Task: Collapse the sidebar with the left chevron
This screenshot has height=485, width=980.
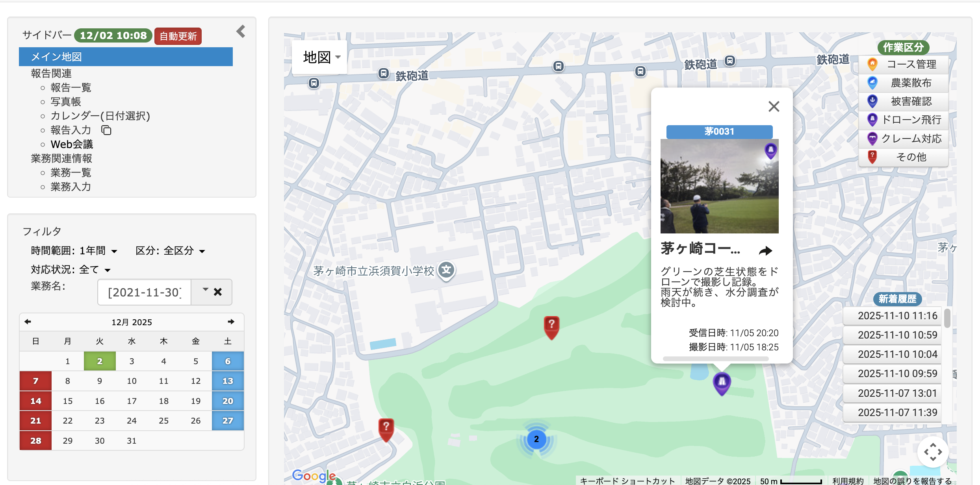Action: pos(241,31)
